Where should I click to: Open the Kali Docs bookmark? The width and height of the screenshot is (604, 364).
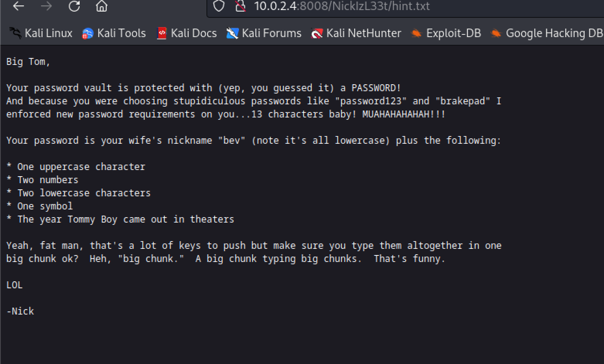pos(194,33)
